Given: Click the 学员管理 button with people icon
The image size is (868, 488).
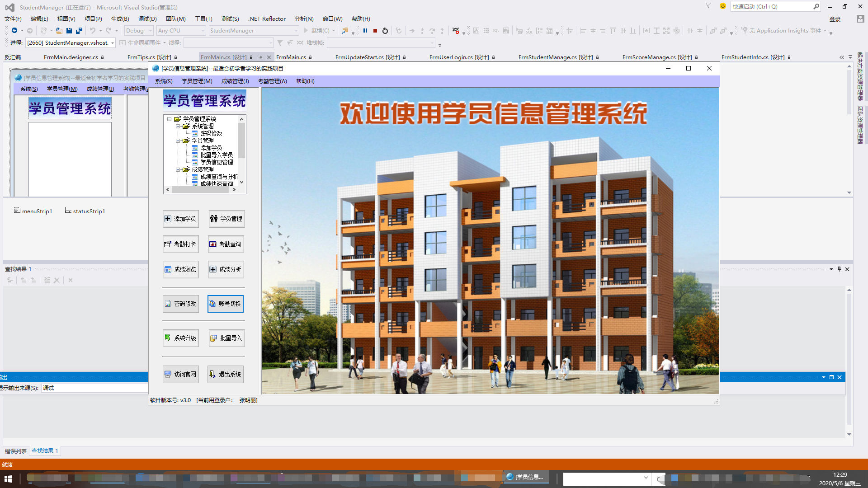Looking at the screenshot, I should (226, 219).
